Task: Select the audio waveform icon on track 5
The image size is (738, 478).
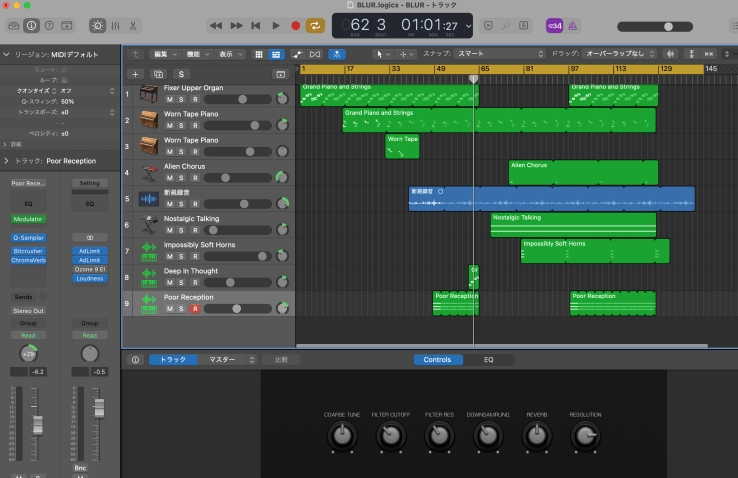Action: [x=148, y=198]
